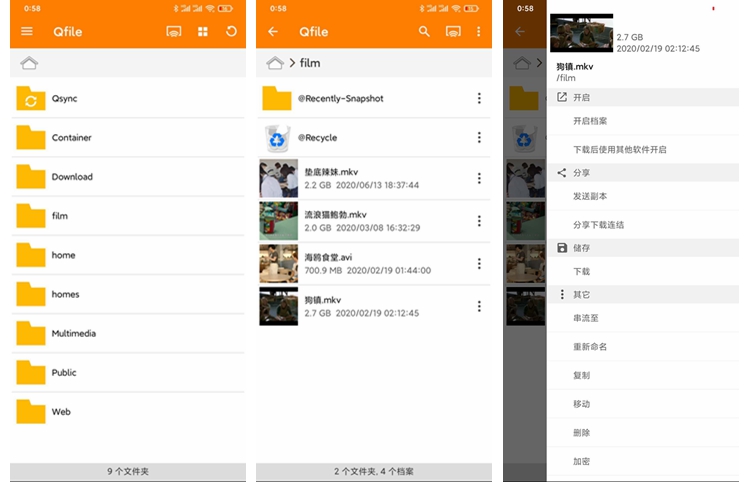Open more options for 狗镇.mkv
Screen dimensions: 749x482
(479, 306)
